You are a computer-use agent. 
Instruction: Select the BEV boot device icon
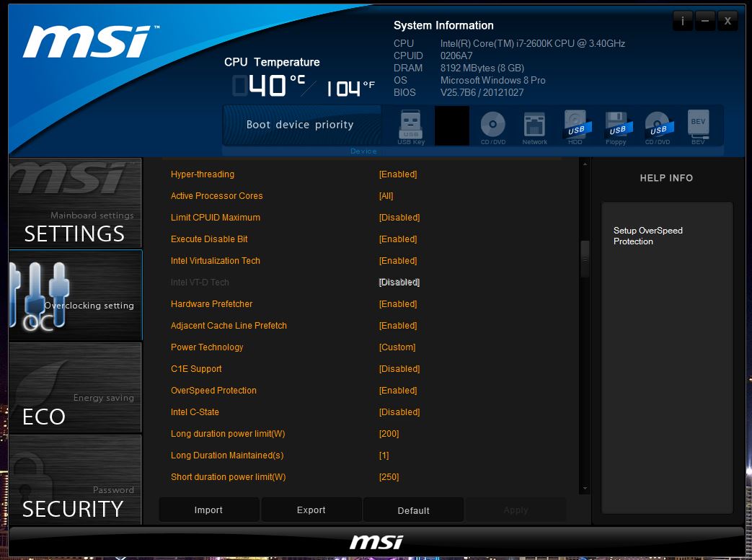click(698, 127)
